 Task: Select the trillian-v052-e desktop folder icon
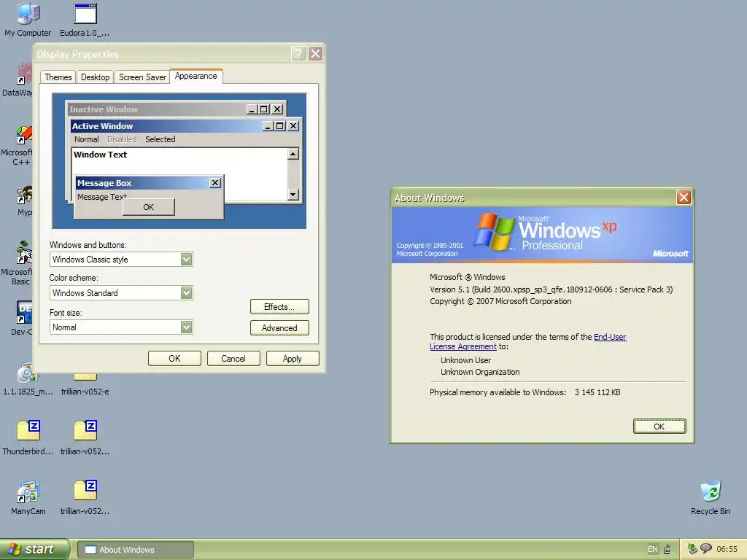85,386
